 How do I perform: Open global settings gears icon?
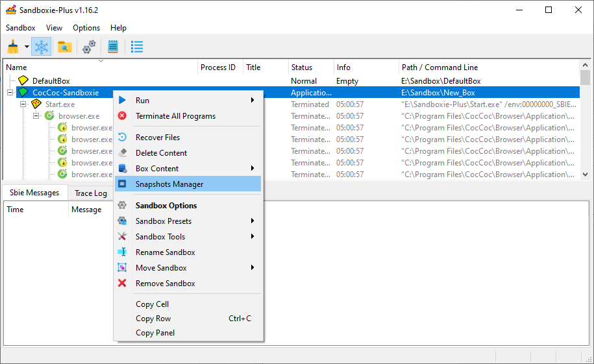click(90, 47)
